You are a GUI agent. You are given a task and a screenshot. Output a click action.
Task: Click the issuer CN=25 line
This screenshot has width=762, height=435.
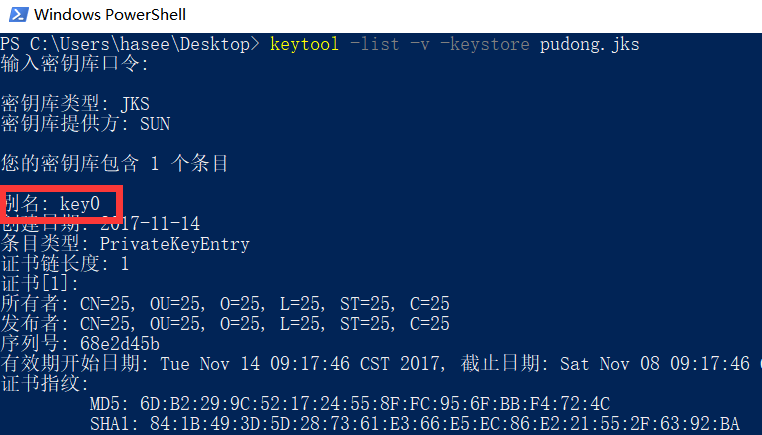(x=225, y=323)
